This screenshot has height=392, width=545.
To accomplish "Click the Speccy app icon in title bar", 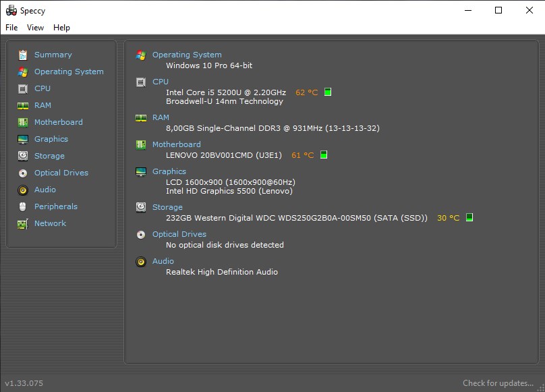I will [11, 10].
